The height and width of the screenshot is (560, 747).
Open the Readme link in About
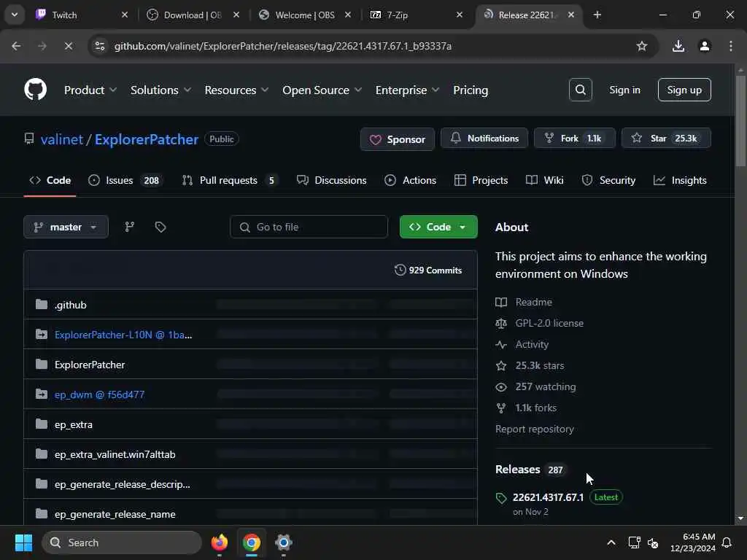533,302
